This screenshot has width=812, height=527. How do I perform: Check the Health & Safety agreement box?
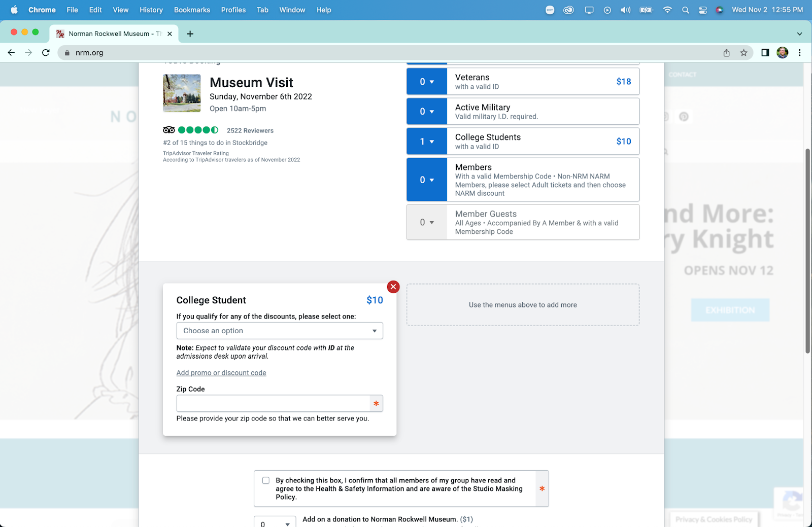click(x=265, y=480)
